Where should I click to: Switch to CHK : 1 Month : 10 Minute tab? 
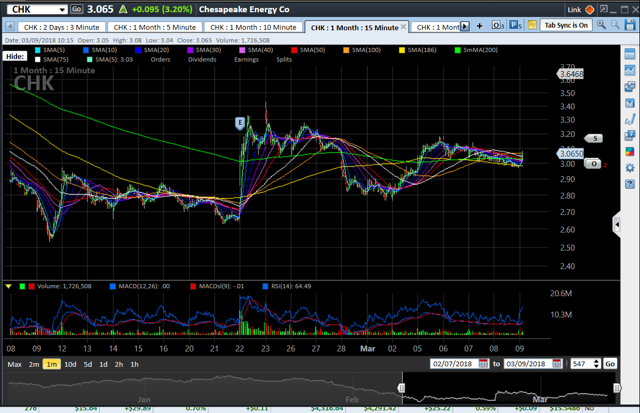point(253,27)
